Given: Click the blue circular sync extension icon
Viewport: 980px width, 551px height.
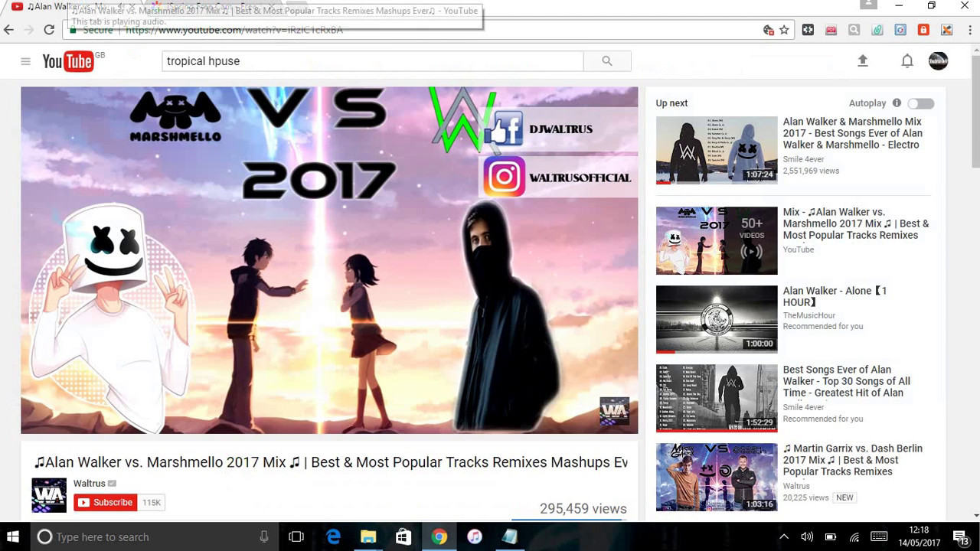Looking at the screenshot, I should coord(900,30).
